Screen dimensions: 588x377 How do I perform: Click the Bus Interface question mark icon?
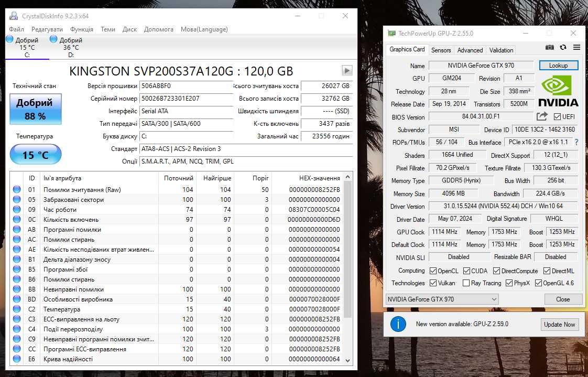tap(576, 142)
